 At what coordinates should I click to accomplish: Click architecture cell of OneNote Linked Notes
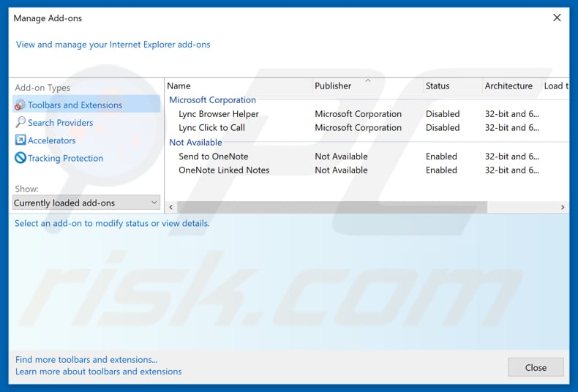coord(511,170)
